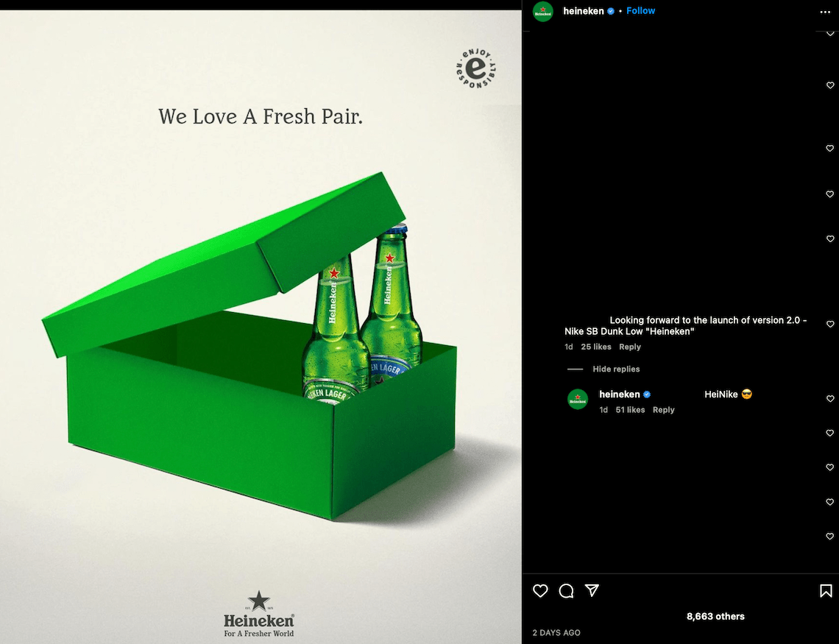Screen dimensions: 839x644
Task: Open heineken username on the HeiNike reply
Action: click(x=619, y=394)
